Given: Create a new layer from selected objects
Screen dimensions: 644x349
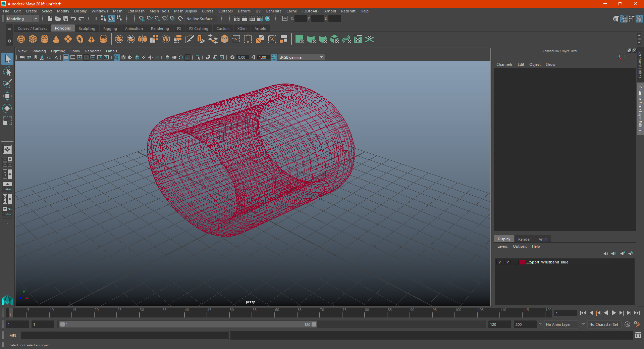Looking at the screenshot, I should 631,253.
